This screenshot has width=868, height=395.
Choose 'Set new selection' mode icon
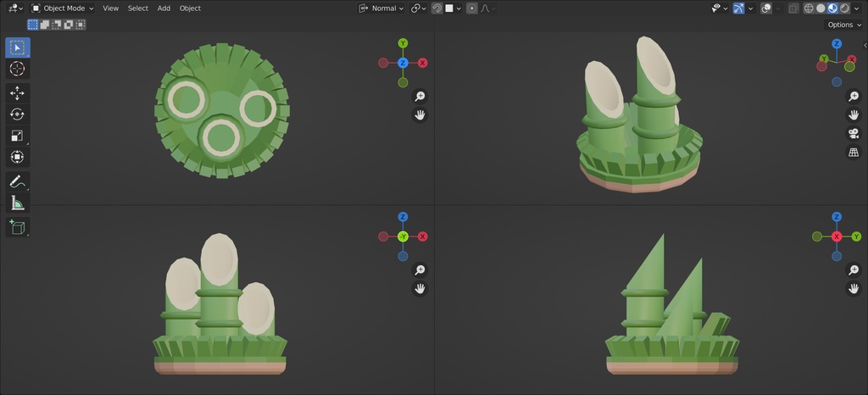pos(33,25)
